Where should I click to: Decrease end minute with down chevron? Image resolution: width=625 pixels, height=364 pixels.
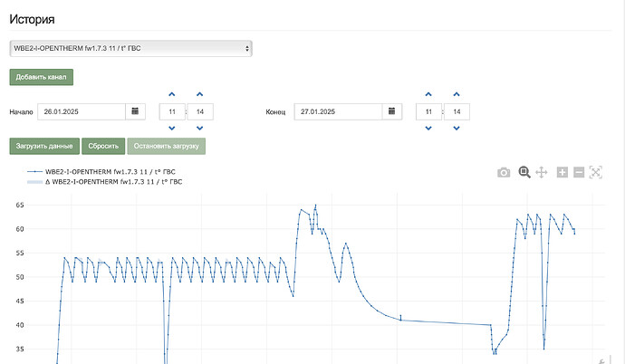457,129
